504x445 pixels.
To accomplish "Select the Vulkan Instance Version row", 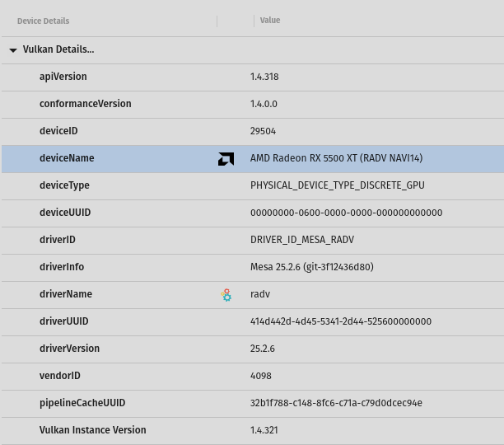I will [x=92, y=430].
